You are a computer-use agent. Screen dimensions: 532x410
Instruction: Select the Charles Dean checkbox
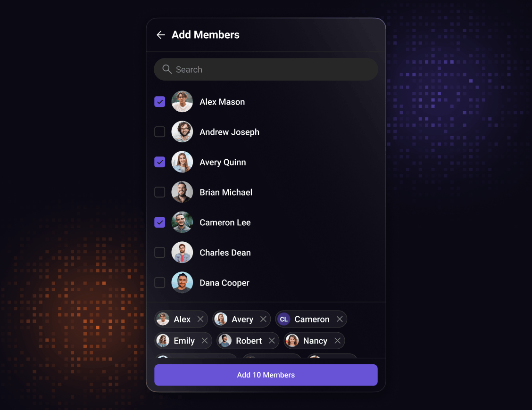click(160, 252)
